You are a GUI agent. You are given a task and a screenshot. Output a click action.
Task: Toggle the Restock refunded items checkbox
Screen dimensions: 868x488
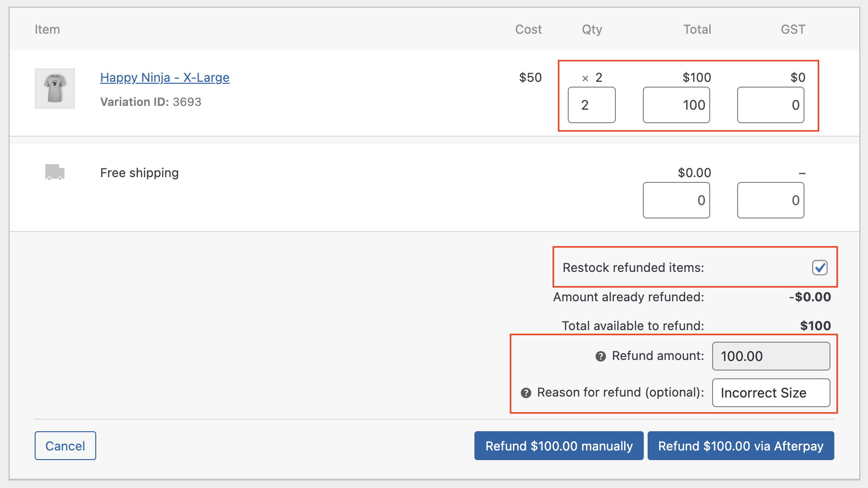coord(819,268)
